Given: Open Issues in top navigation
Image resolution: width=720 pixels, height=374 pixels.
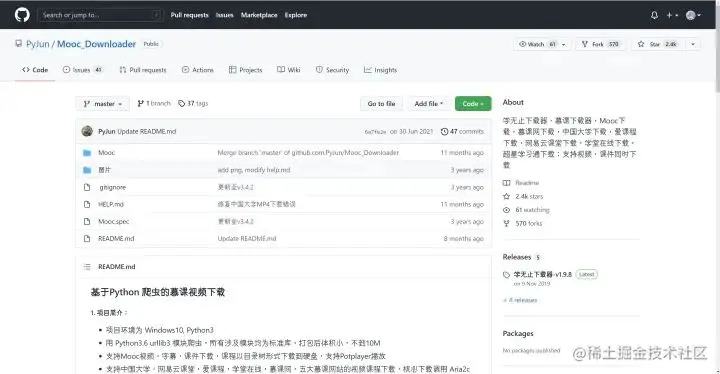Looking at the screenshot, I should click(x=225, y=15).
